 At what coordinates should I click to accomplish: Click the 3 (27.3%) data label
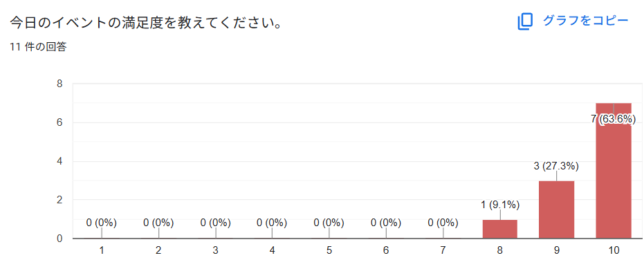[x=556, y=166]
